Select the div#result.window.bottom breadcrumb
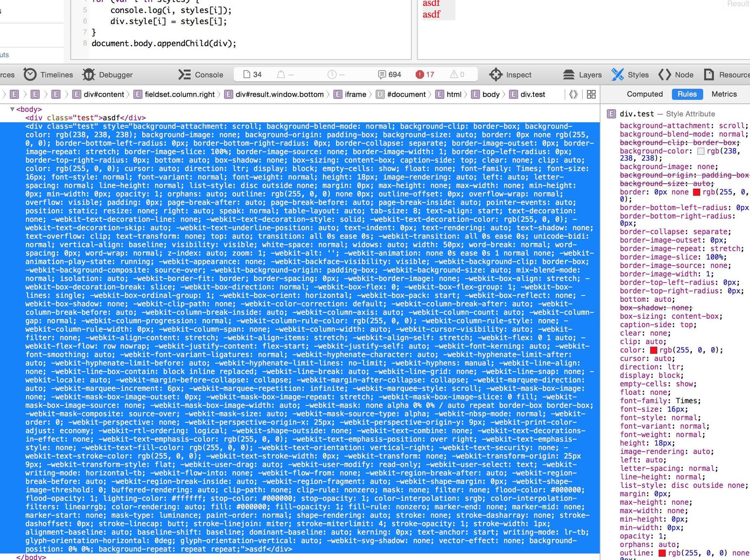The image size is (750, 560). coord(274,94)
